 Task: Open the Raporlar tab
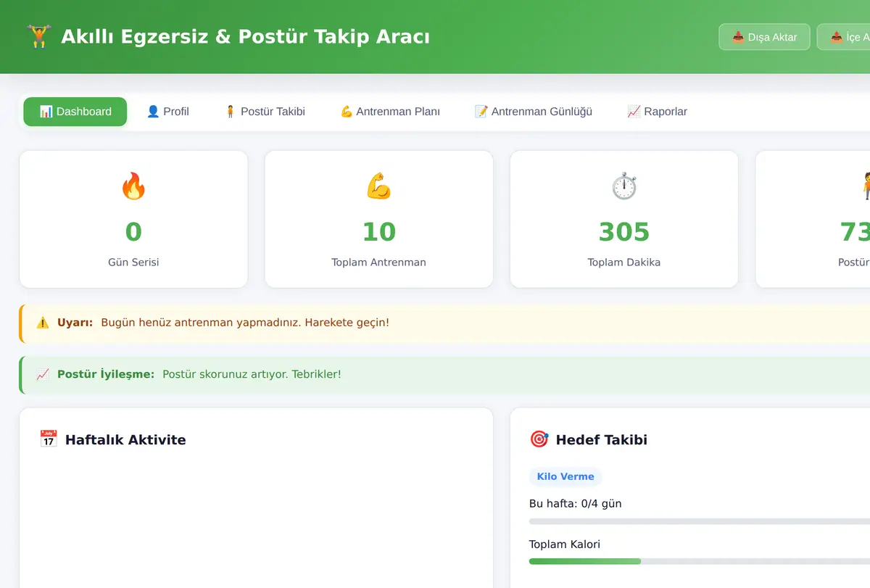[x=657, y=112]
